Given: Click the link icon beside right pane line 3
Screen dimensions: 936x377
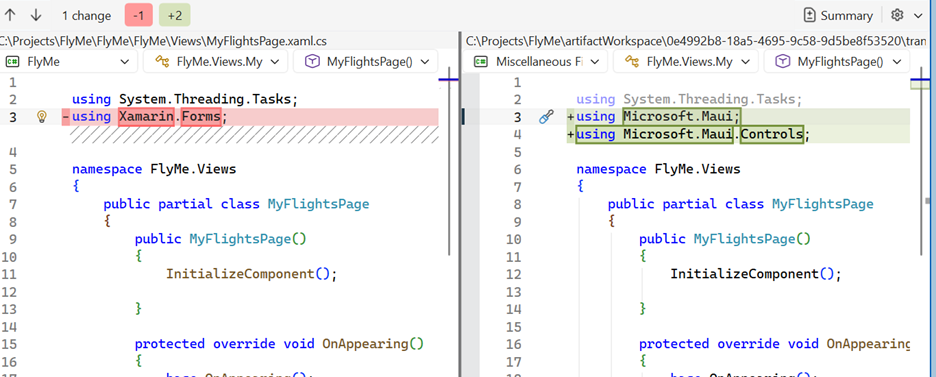Looking at the screenshot, I should (x=546, y=117).
